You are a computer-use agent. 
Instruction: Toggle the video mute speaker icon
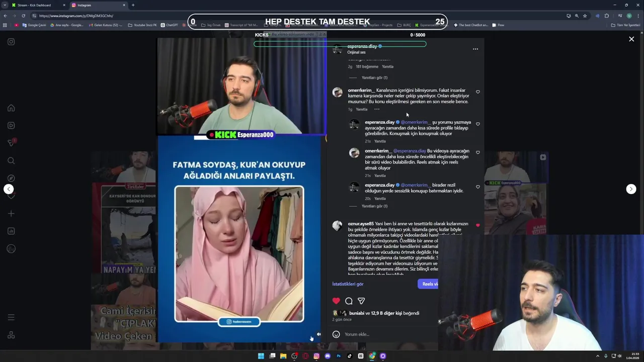pos(318,334)
